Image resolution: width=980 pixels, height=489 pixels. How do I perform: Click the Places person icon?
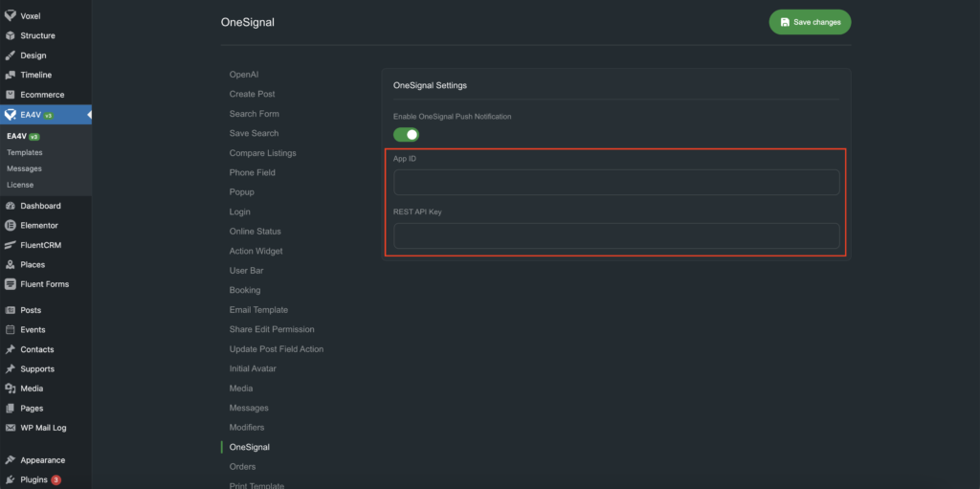(11, 265)
